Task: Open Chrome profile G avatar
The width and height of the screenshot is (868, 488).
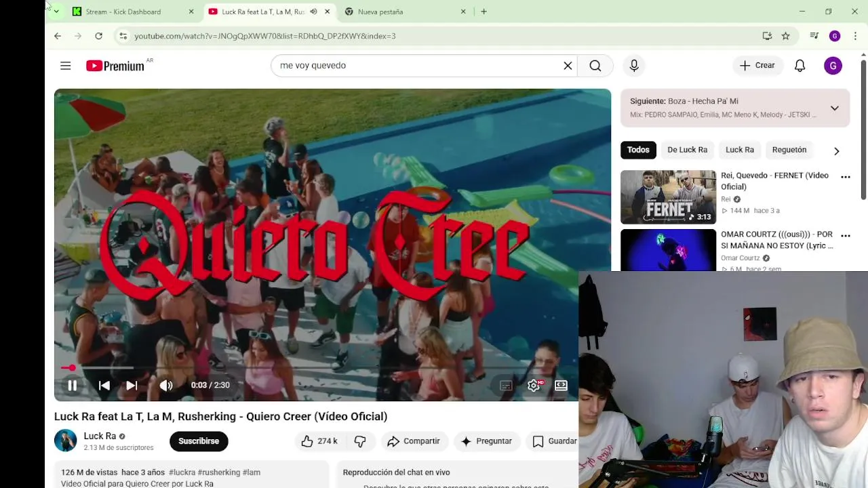Action: [835, 36]
